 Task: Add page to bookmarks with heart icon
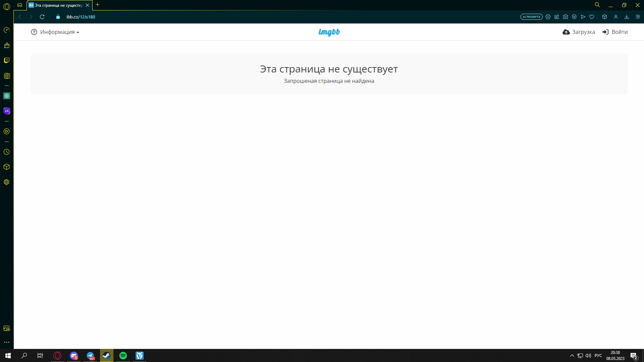coord(592,17)
